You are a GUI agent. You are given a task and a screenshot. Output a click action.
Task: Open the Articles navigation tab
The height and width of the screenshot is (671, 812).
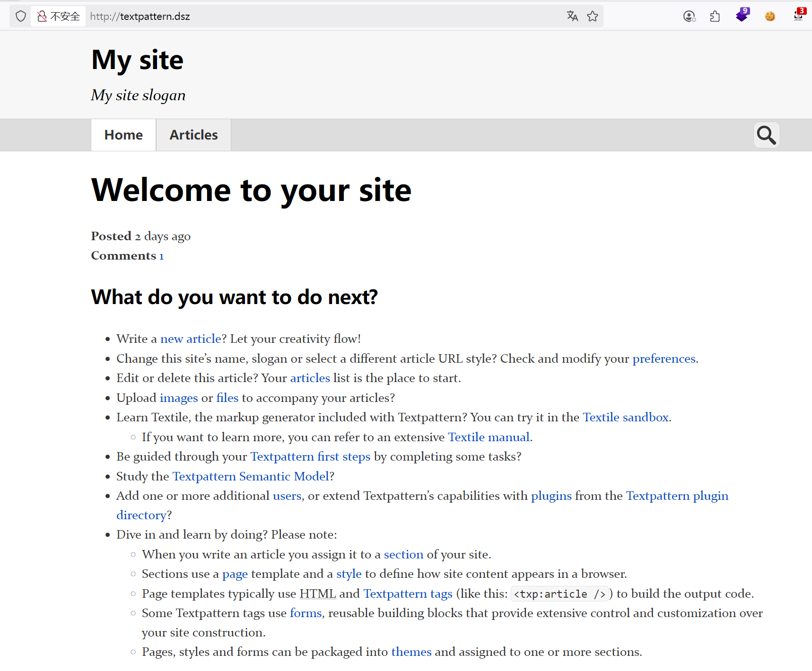click(x=193, y=135)
